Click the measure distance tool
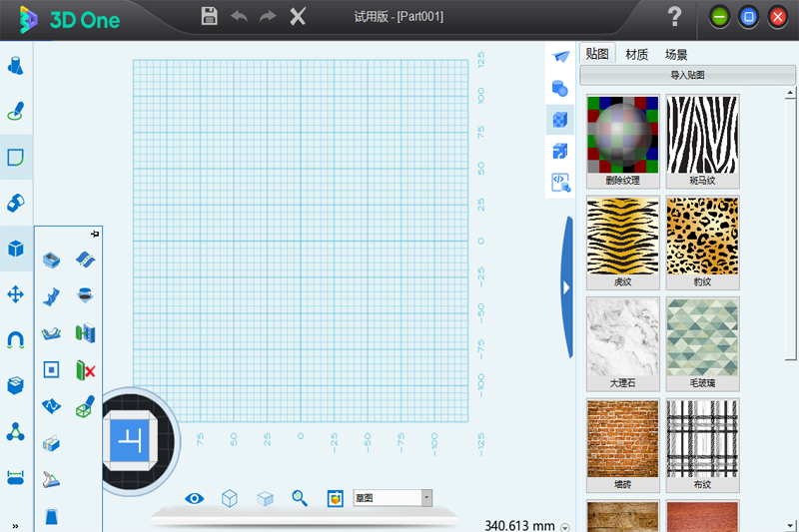 pos(16,477)
